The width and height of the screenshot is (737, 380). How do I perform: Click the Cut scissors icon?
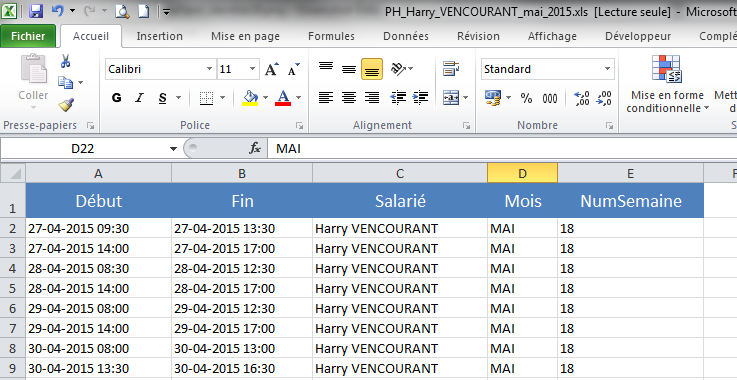[x=65, y=61]
